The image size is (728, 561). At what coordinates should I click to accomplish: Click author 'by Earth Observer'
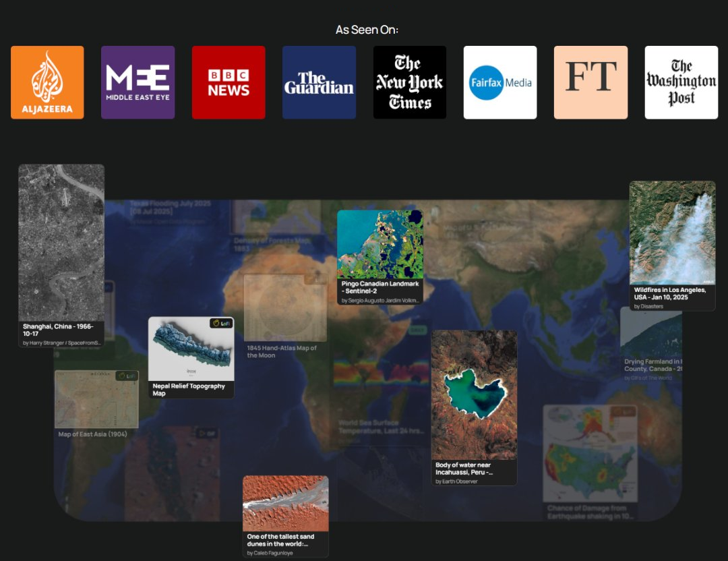(x=456, y=481)
